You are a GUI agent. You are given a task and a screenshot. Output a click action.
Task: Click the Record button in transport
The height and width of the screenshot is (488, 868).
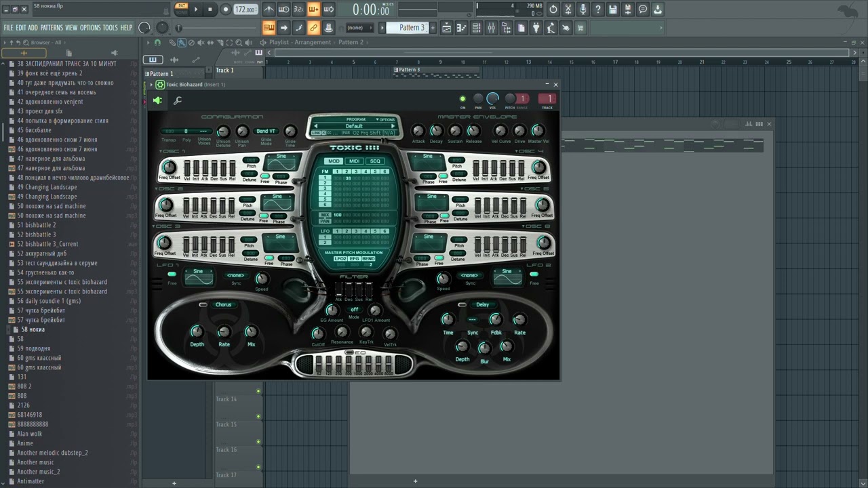point(226,9)
